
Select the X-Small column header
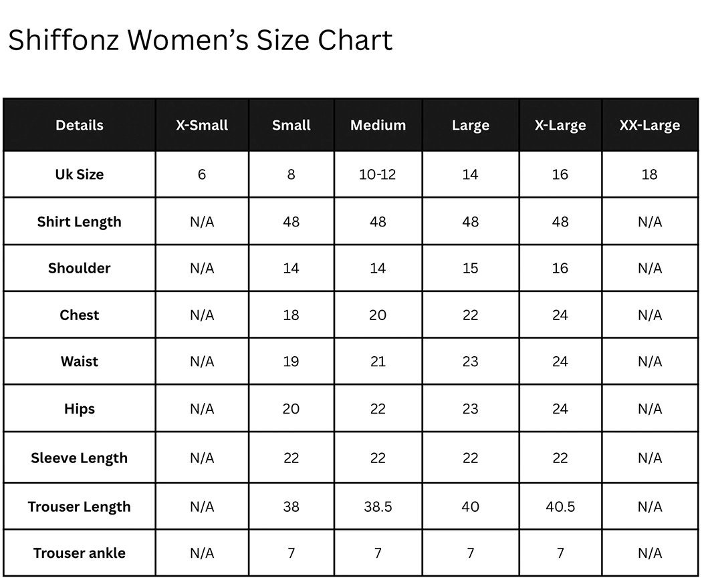(202, 125)
